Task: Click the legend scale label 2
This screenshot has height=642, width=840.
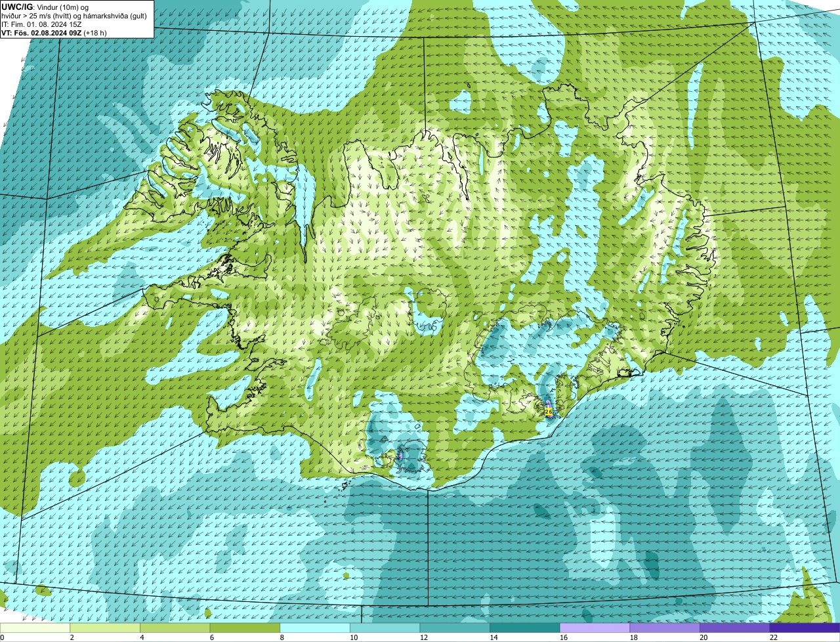Action: [72, 637]
